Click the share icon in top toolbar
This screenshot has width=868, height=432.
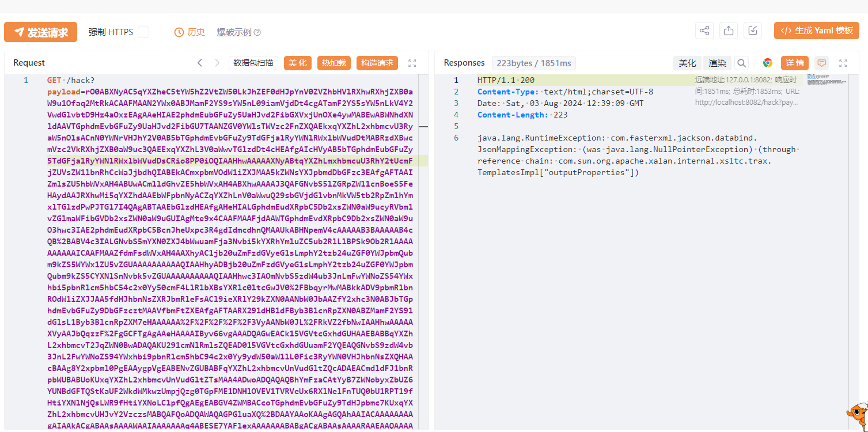point(704,31)
